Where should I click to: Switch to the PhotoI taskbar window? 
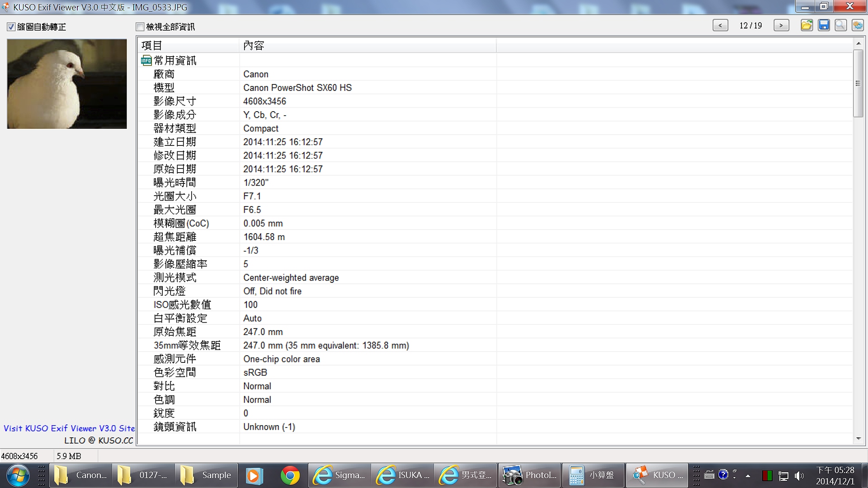tap(529, 475)
